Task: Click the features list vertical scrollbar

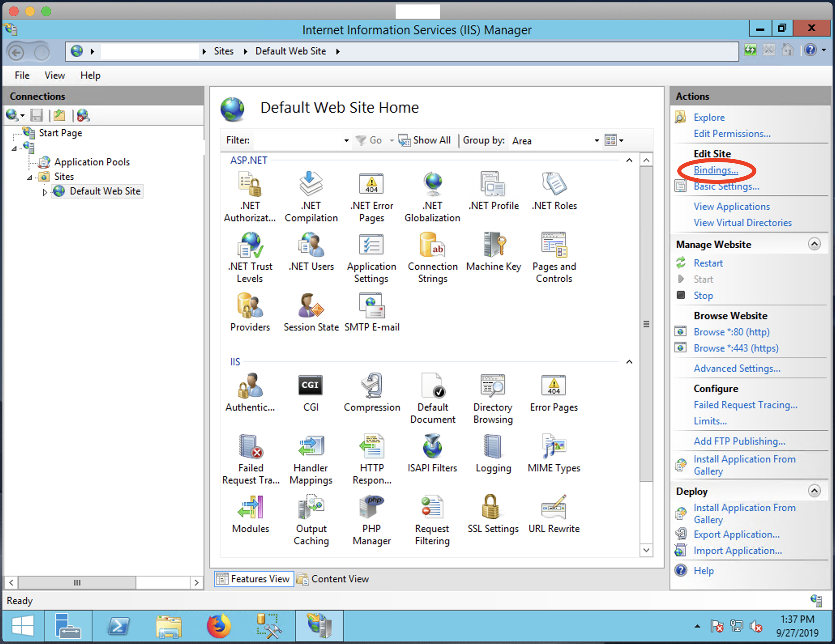Action: coord(646,324)
